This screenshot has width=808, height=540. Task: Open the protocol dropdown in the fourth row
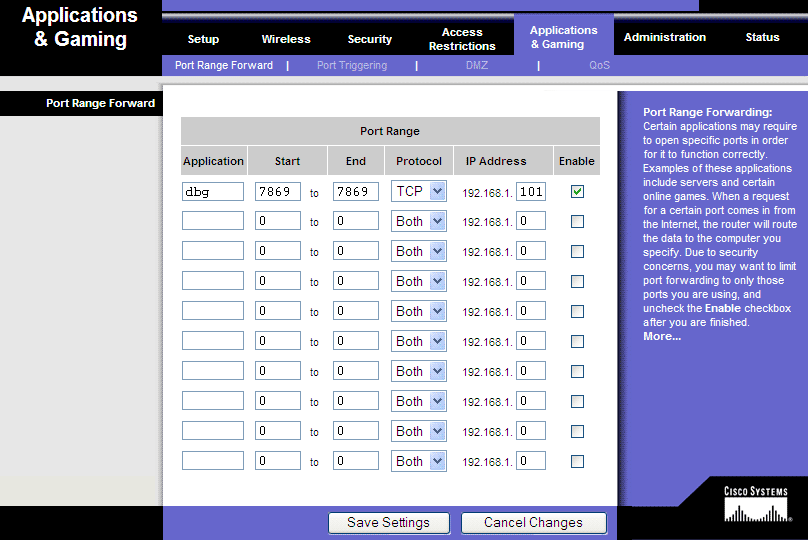(418, 281)
